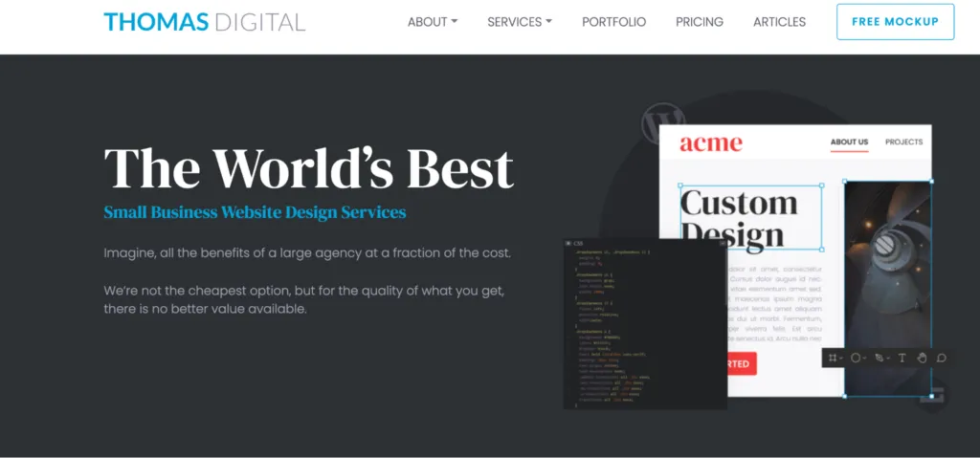Image resolution: width=980 pixels, height=458 pixels.
Task: Click the CSS code panel
Action: (645, 324)
